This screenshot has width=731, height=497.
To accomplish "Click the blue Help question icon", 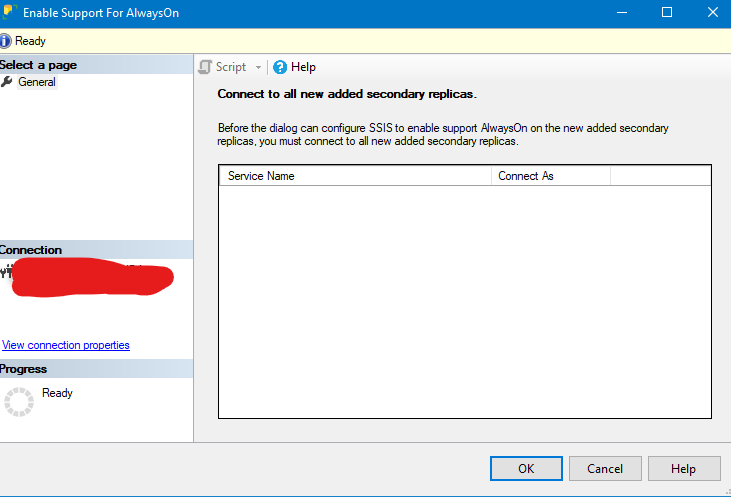I will [x=280, y=67].
